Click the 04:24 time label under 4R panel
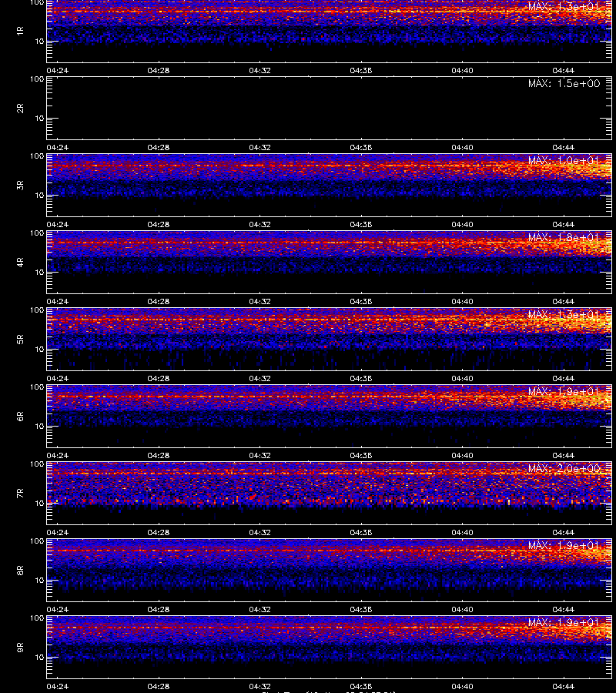The height and width of the screenshot is (693, 616). click(x=58, y=301)
